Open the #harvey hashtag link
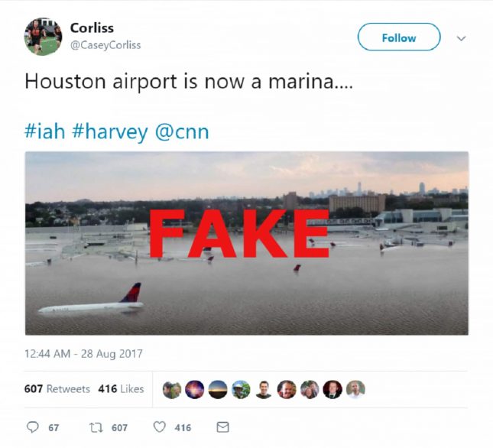493x448 pixels. coord(110,131)
